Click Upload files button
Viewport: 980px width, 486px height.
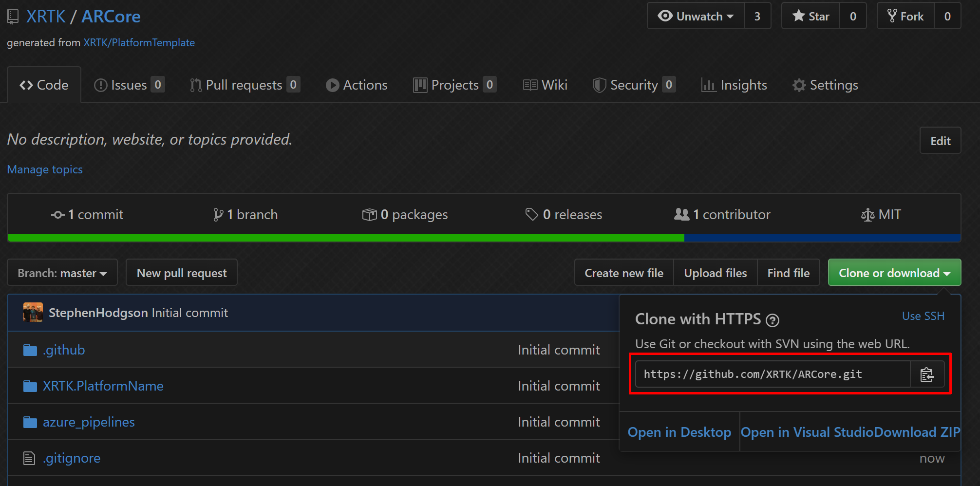(x=716, y=273)
